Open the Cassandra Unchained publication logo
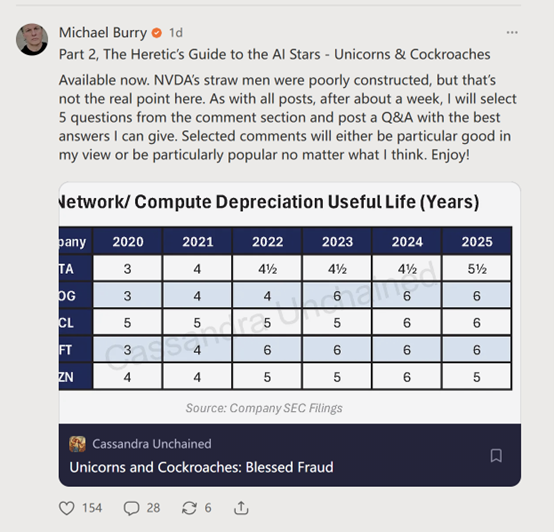 coord(77,444)
